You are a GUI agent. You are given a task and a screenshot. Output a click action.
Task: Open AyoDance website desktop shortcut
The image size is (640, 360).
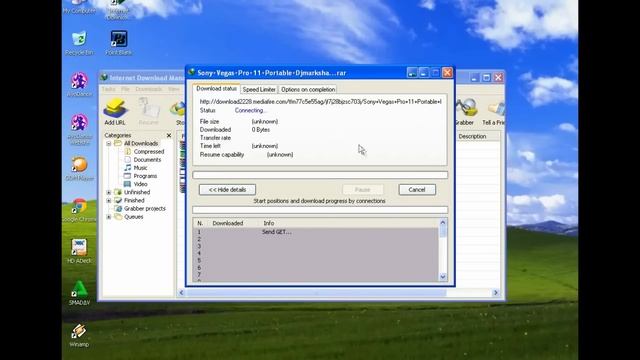coord(79,129)
